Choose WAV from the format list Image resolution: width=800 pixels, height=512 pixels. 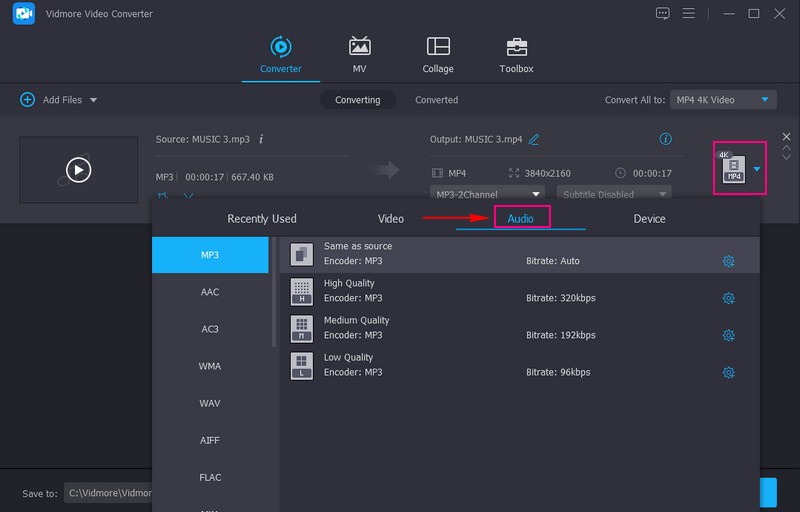coord(210,403)
